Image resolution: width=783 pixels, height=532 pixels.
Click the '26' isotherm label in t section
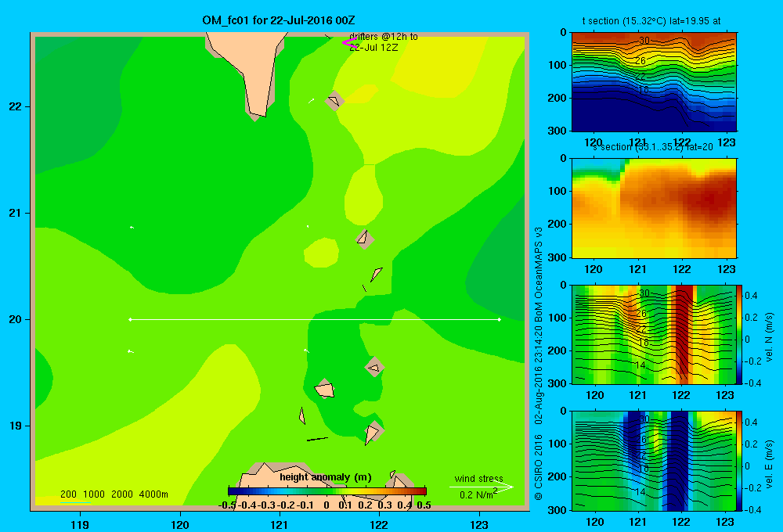click(x=640, y=61)
